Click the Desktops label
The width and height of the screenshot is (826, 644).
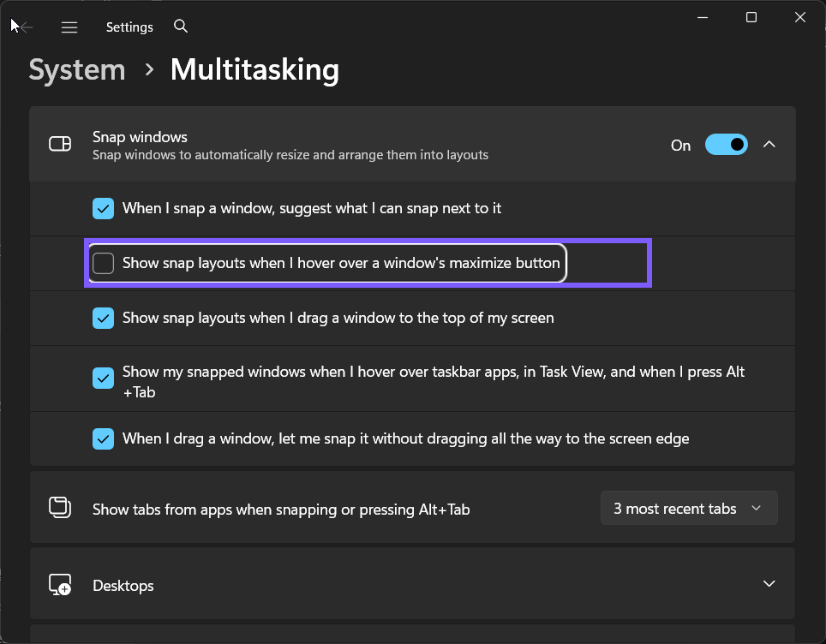(x=123, y=586)
